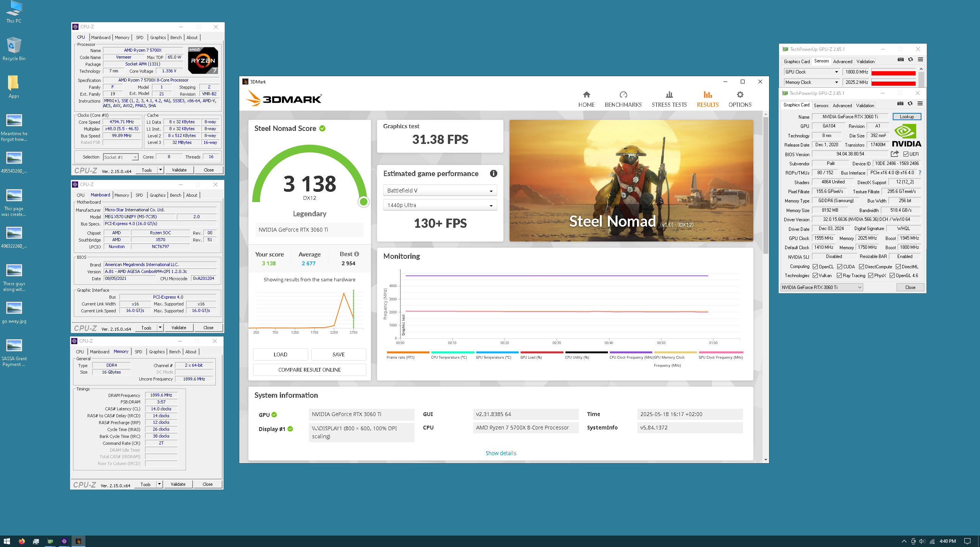The width and height of the screenshot is (980, 547).
Task: Open 1440p Ultra resolution dropdown
Action: pos(440,205)
